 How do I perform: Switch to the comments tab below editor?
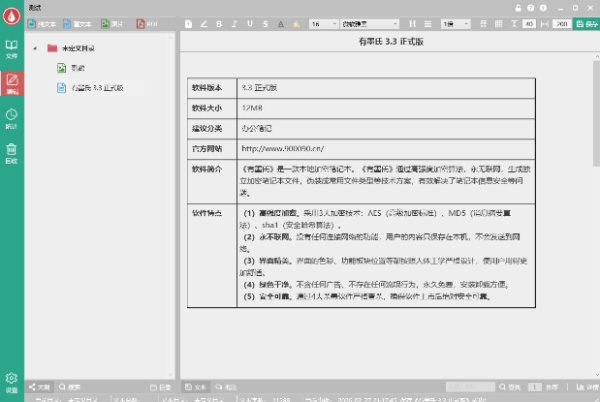coord(226,387)
